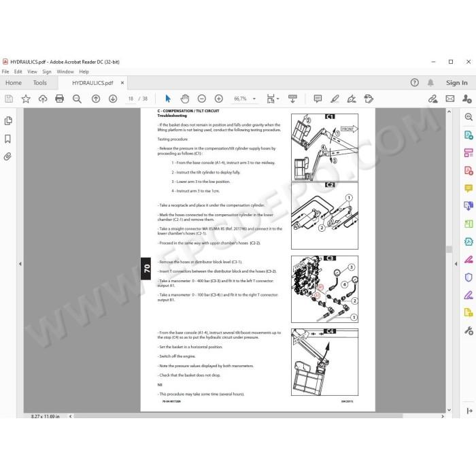Select the Highlight text pen tool
476x476 pixels.
(x=335, y=99)
